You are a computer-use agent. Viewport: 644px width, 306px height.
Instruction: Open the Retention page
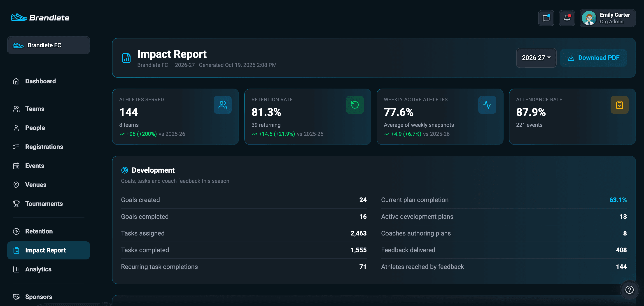[49, 231]
